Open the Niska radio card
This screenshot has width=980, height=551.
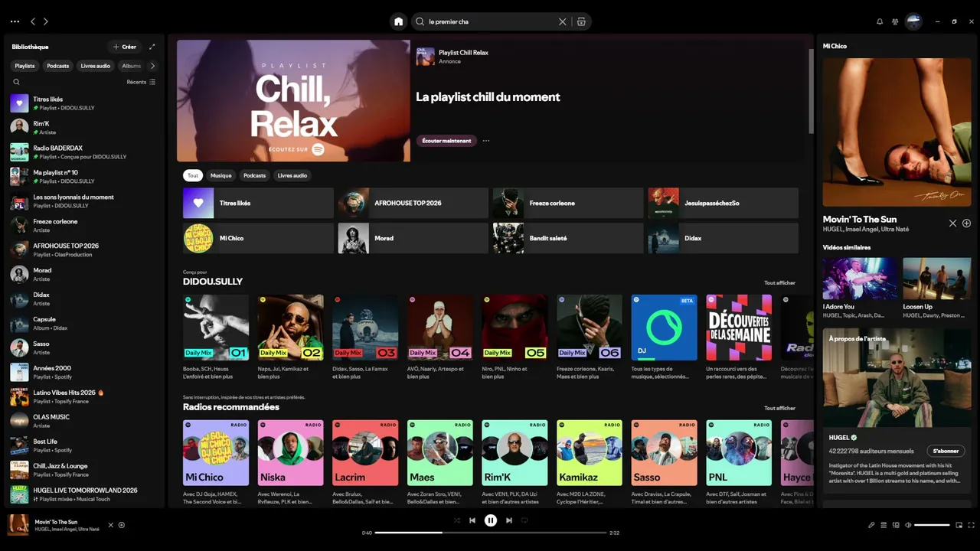[290, 452]
